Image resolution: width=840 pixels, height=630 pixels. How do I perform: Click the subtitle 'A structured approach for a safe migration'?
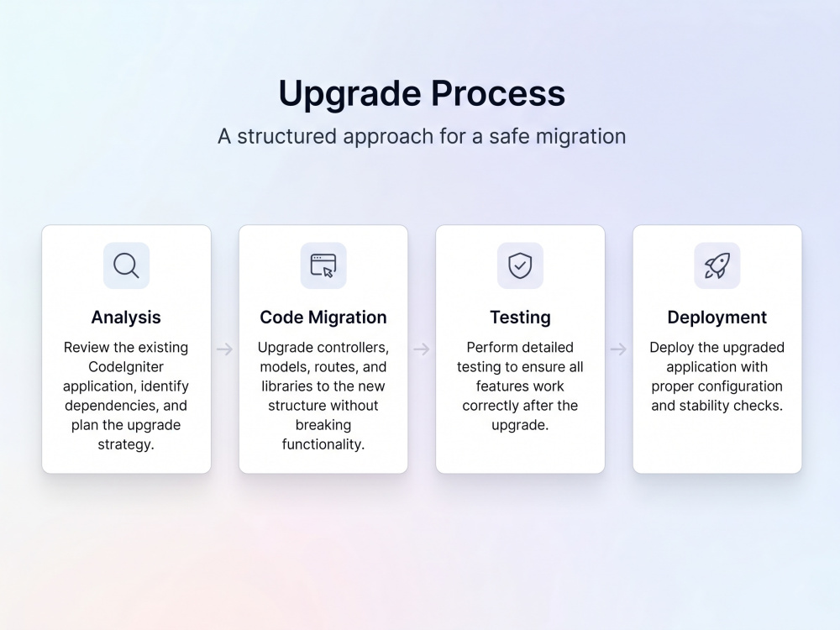pyautogui.click(x=422, y=136)
